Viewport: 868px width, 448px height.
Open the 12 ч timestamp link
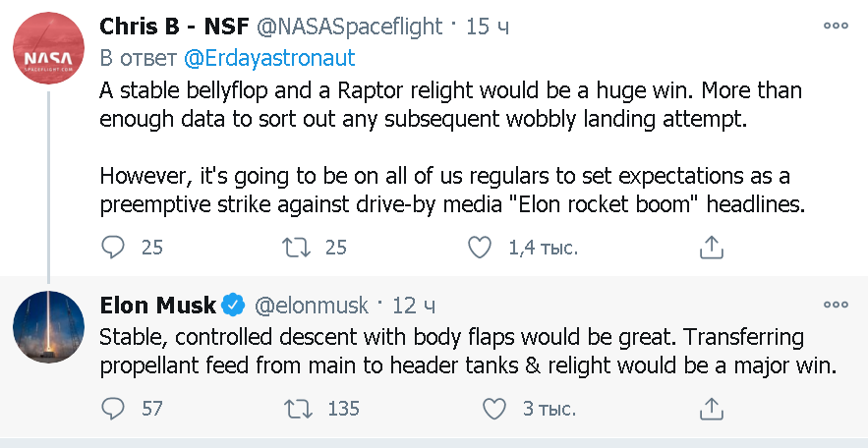point(414,305)
